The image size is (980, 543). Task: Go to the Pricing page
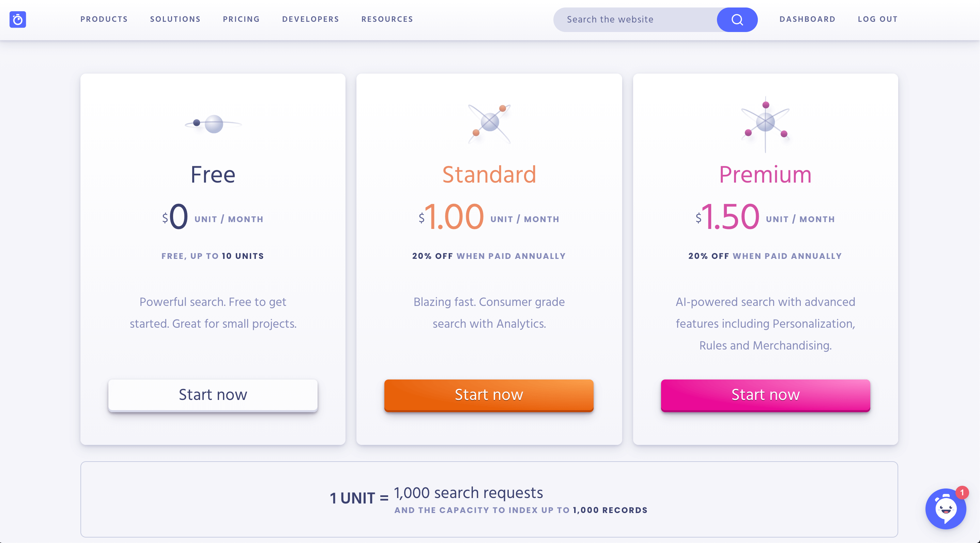pos(241,19)
